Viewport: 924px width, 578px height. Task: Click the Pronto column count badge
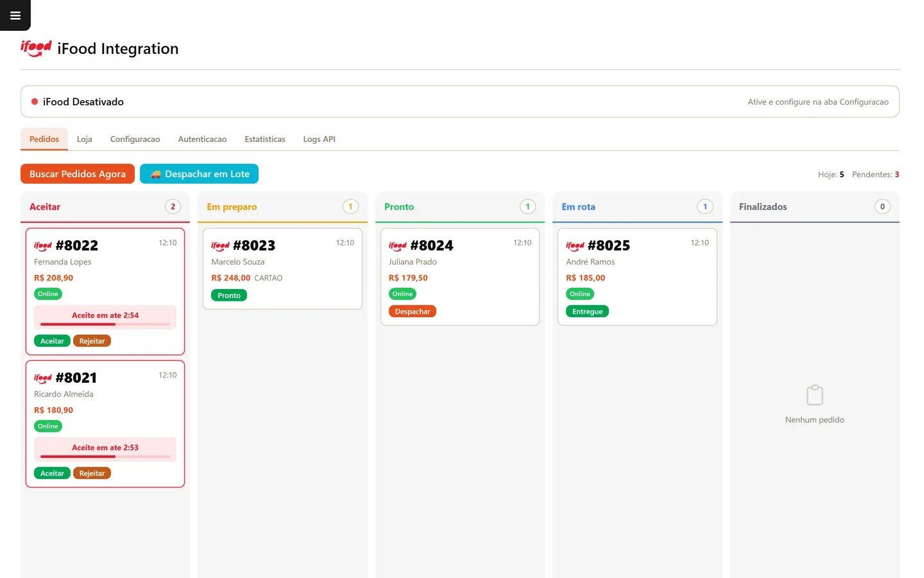[527, 207]
